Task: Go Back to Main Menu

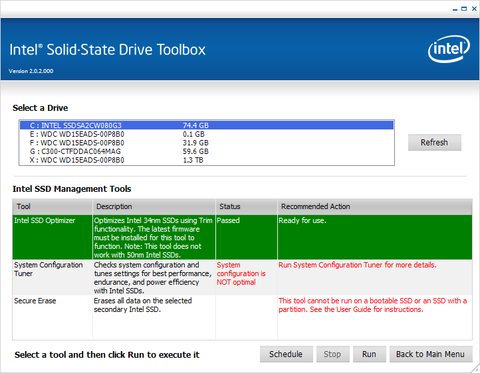Action: coord(431,354)
